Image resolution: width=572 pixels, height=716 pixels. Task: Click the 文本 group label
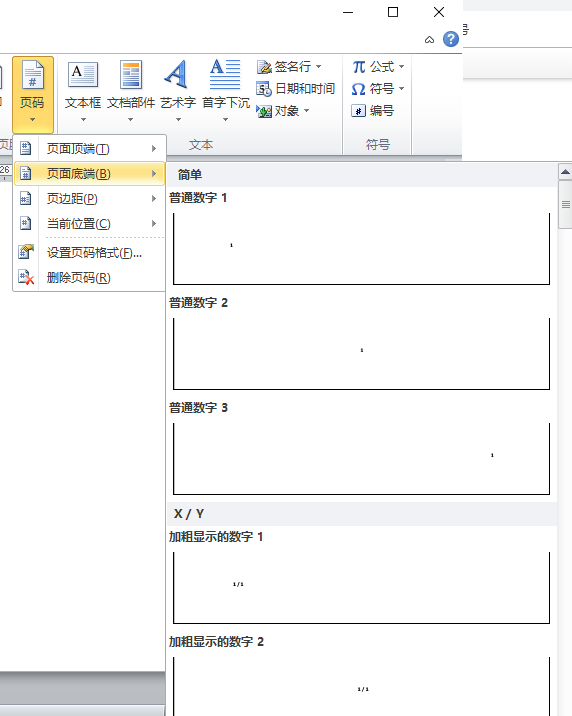pos(201,145)
